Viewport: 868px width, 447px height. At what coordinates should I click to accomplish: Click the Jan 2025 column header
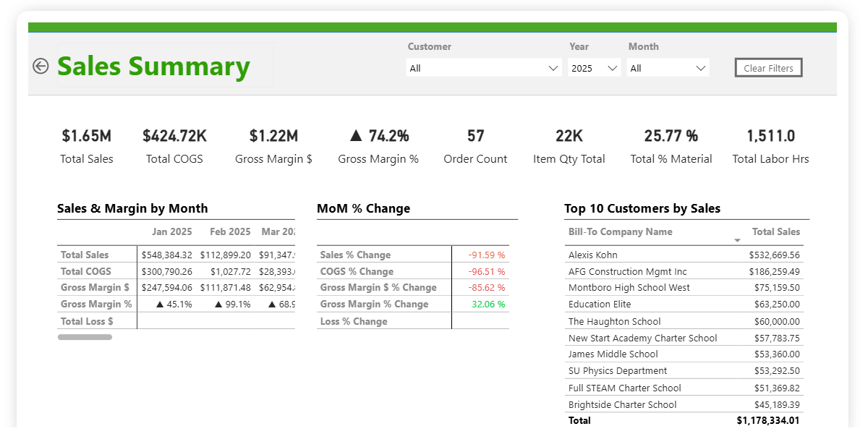click(172, 232)
